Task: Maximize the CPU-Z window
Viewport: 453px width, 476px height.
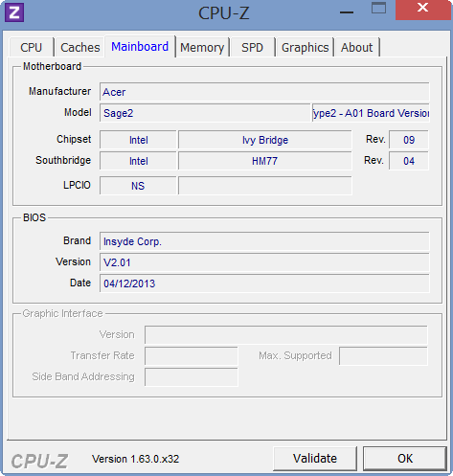Action: (x=378, y=9)
